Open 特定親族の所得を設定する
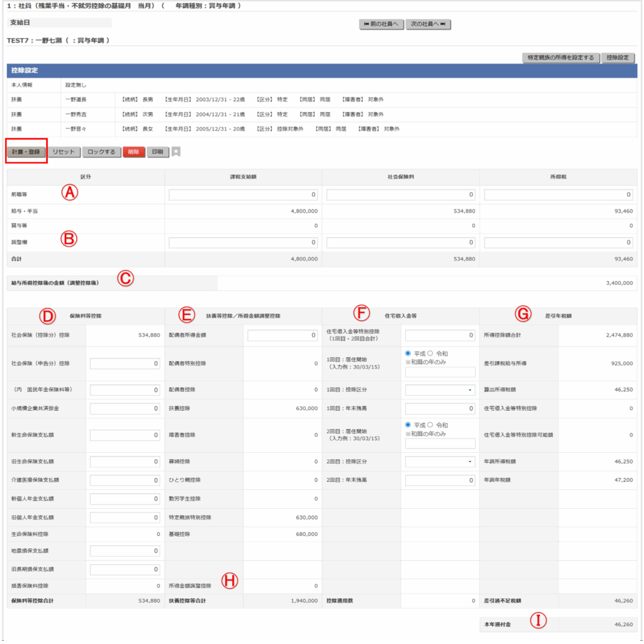The image size is (644, 644). click(x=560, y=58)
